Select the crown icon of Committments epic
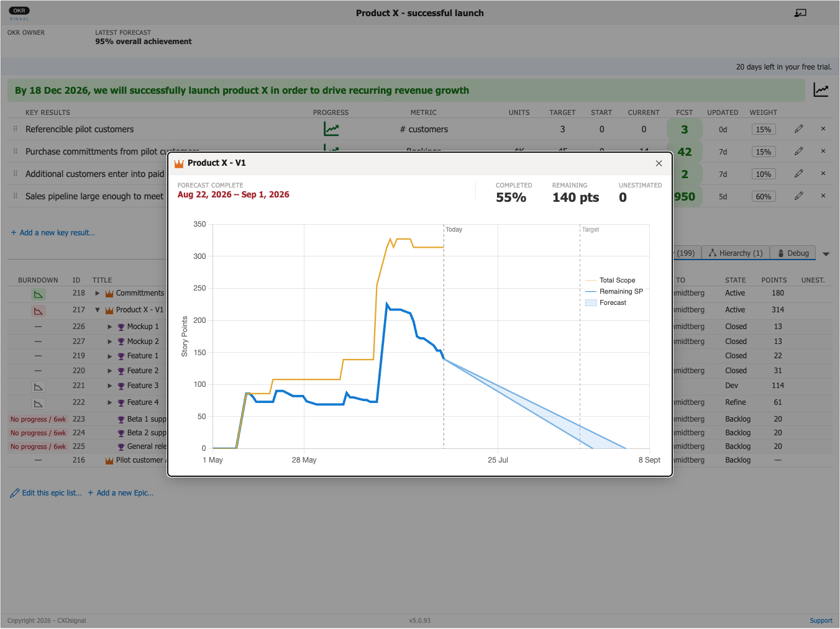The image size is (840, 629). click(109, 294)
